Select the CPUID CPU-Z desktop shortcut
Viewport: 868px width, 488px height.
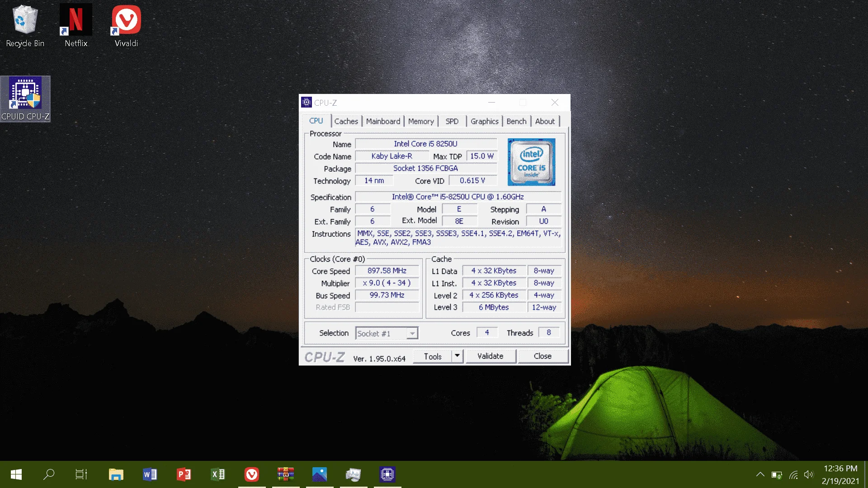click(25, 99)
